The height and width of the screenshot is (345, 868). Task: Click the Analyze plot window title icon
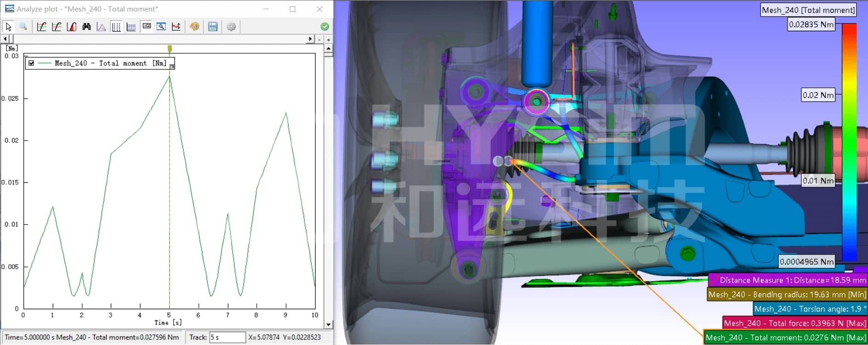pyautogui.click(x=9, y=9)
